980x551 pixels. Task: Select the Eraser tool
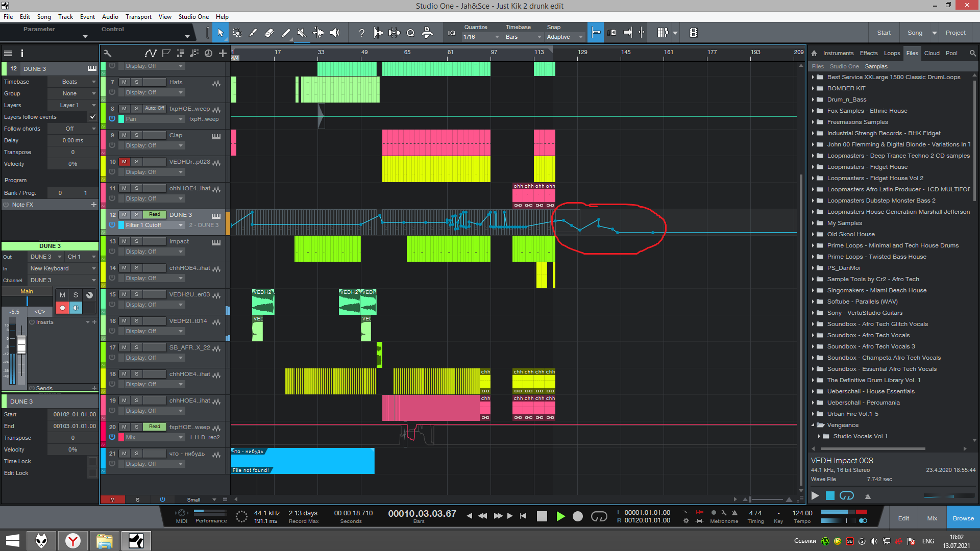pos(269,33)
